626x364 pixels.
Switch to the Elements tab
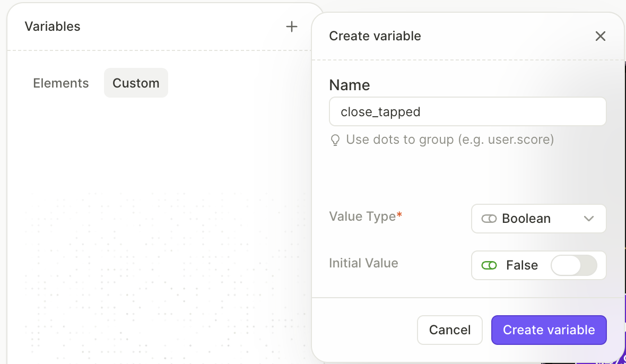pyautogui.click(x=61, y=83)
